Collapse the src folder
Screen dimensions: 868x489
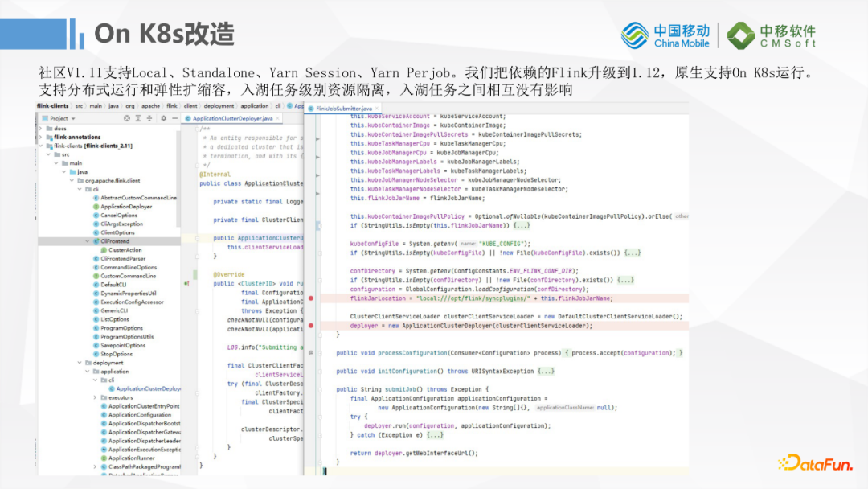click(x=49, y=154)
